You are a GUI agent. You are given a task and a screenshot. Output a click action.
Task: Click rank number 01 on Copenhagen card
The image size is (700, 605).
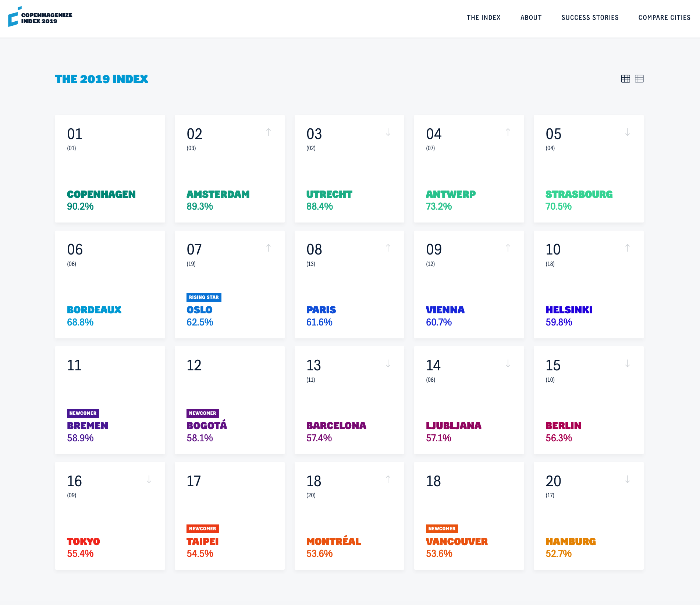[x=75, y=134]
